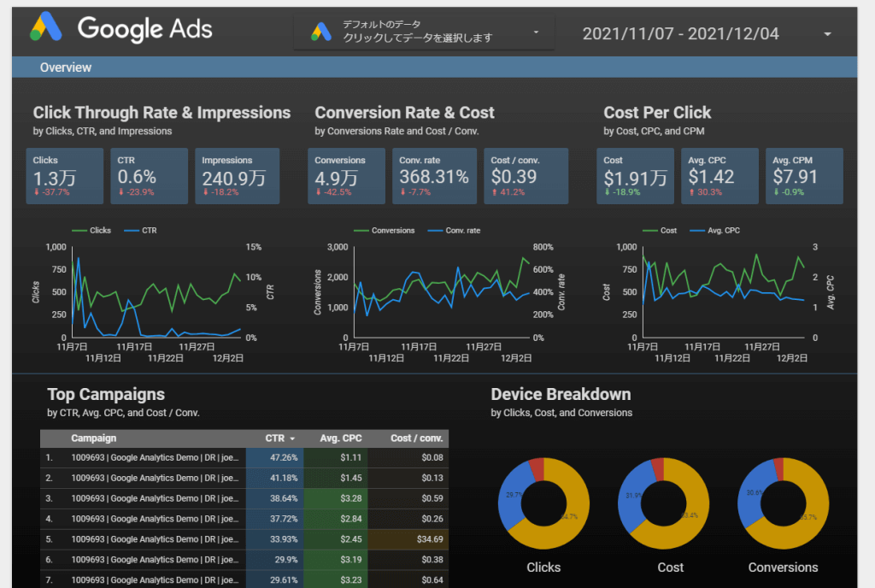Click the Cost scorecard $1.91万

pos(635,176)
